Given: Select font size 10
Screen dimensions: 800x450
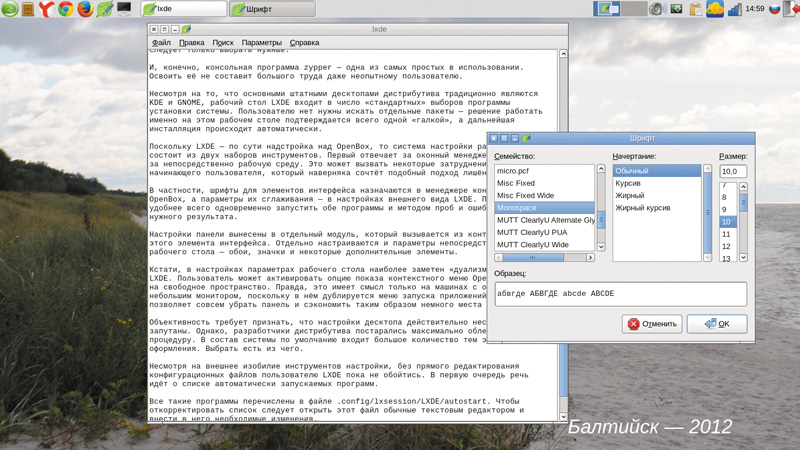Looking at the screenshot, I should click(728, 222).
